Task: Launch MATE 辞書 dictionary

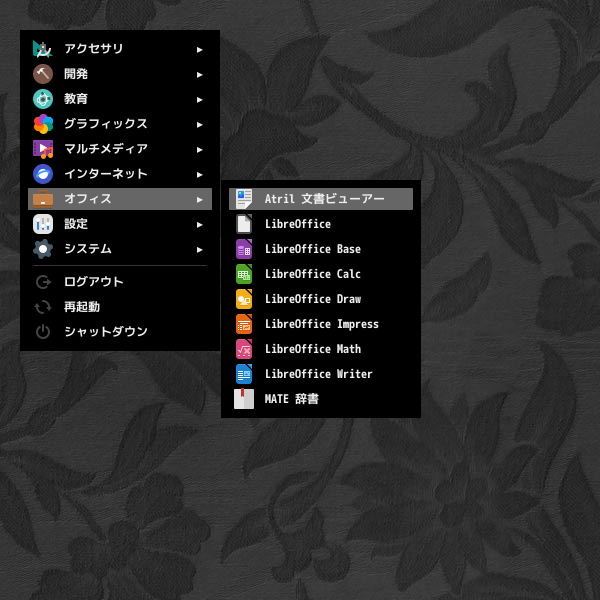Action: click(321, 399)
